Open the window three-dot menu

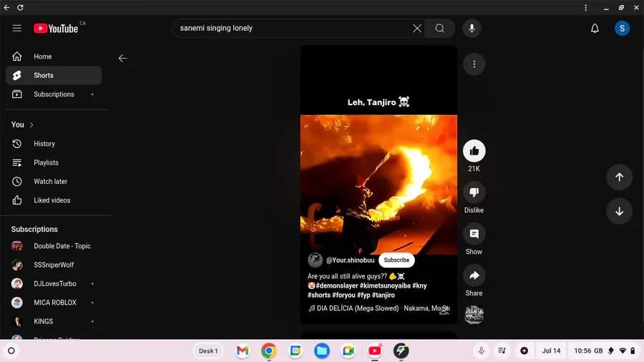pyautogui.click(x=585, y=7)
